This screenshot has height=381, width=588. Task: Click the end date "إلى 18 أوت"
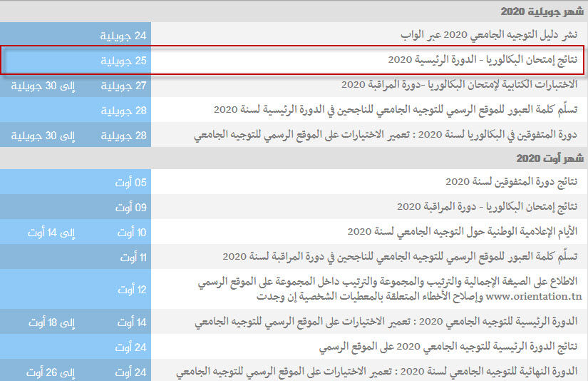(51, 322)
